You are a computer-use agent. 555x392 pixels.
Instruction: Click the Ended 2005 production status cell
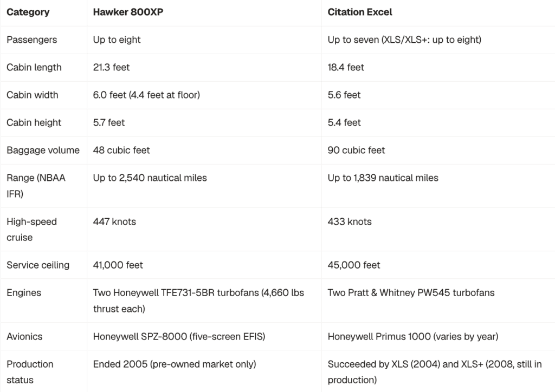coord(175,364)
